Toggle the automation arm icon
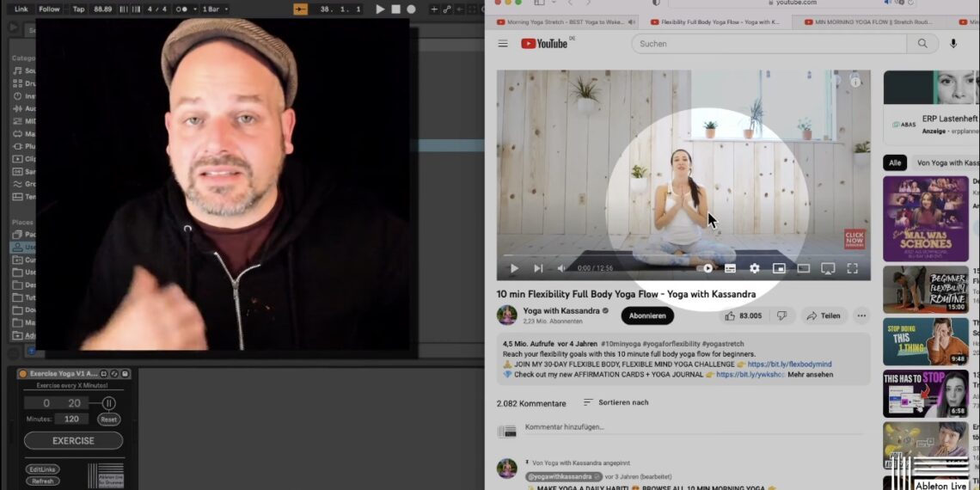The height and width of the screenshot is (490, 980). pyautogui.click(x=447, y=9)
